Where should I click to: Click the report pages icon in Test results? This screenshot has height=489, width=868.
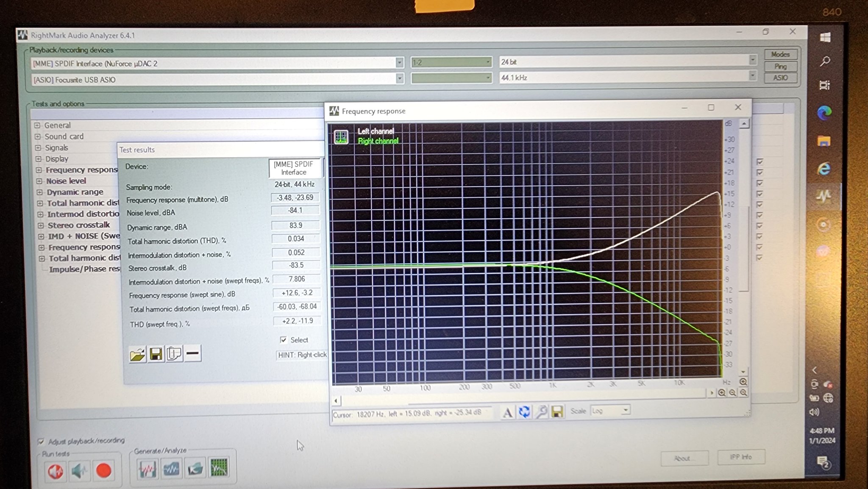[174, 353]
